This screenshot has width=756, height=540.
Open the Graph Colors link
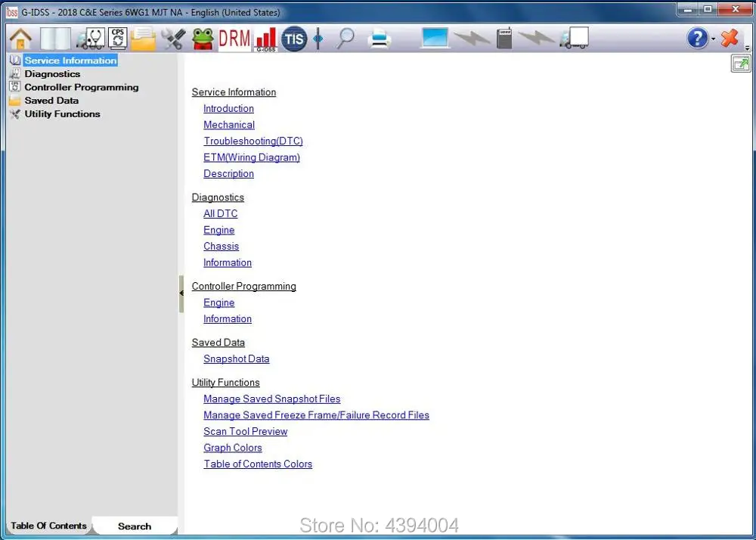tap(232, 448)
